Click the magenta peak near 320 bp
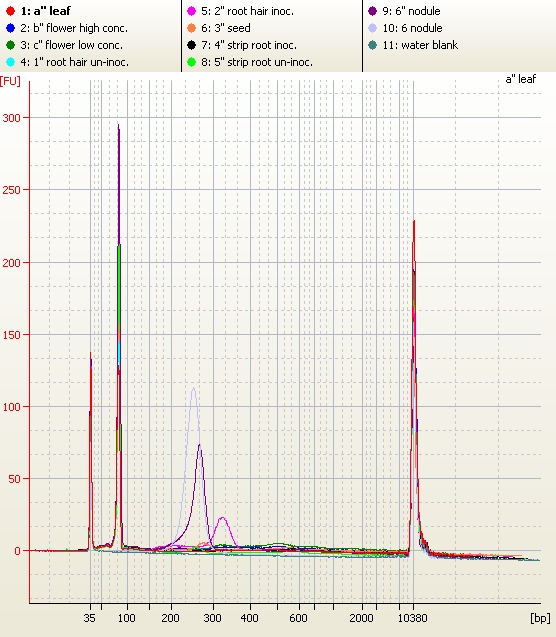Screen dimensions: 556x637 tap(222, 518)
